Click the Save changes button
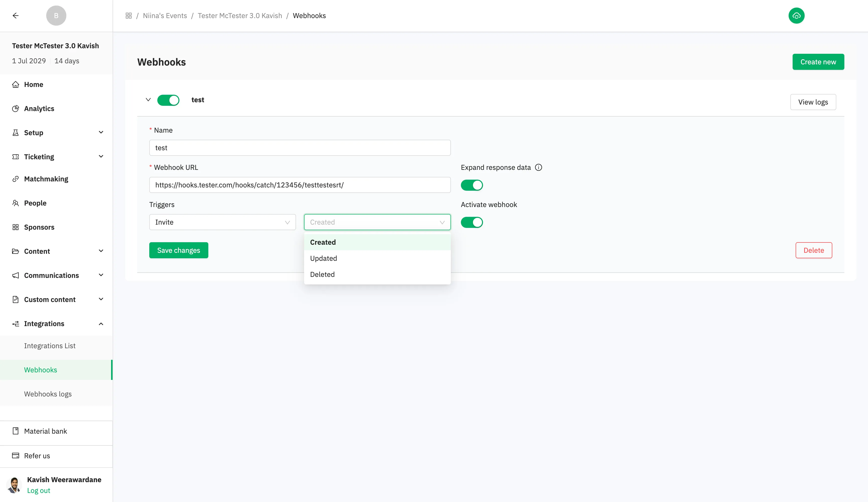The width and height of the screenshot is (868, 502). pos(178,250)
